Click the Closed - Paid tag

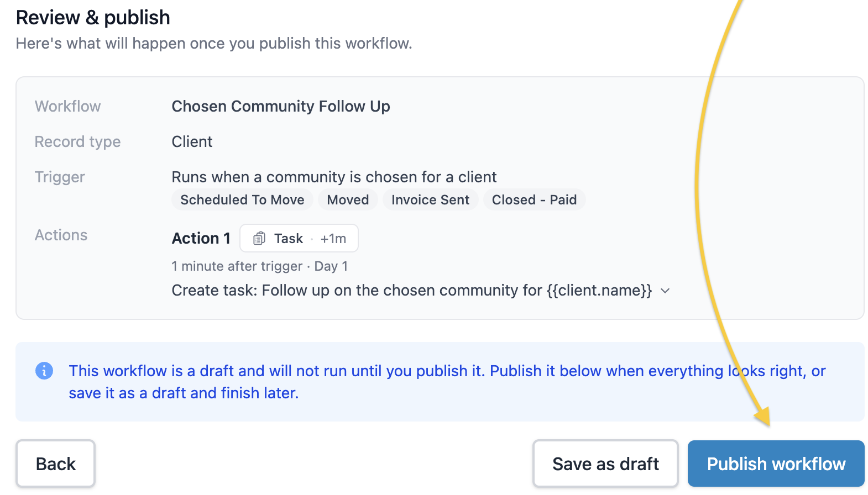534,199
